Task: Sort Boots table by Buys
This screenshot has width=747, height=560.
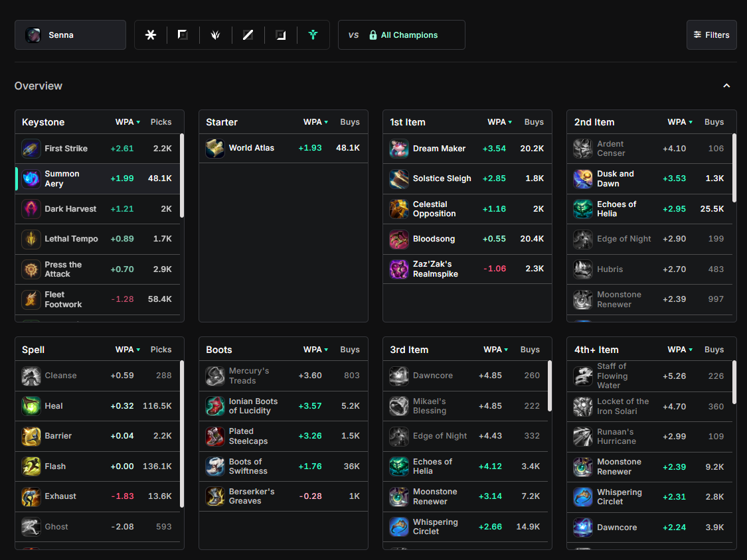Action: pos(350,350)
